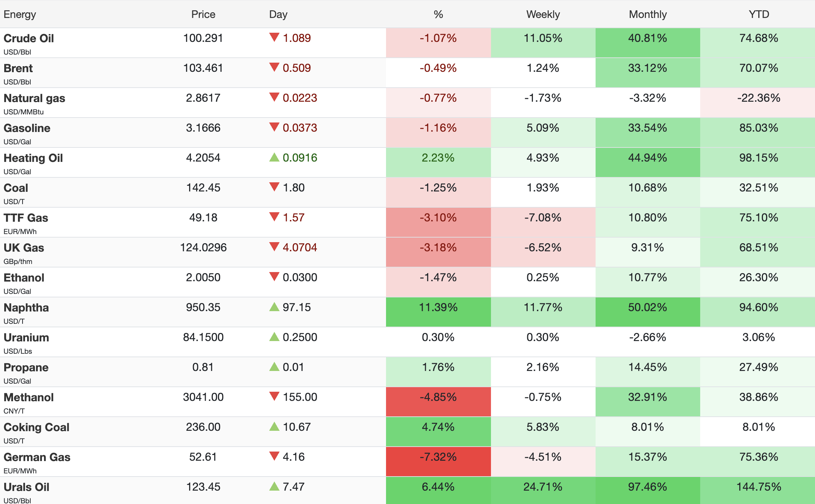815x504 pixels.
Task: Open the Natural gas commodity page
Action: pyautogui.click(x=34, y=98)
